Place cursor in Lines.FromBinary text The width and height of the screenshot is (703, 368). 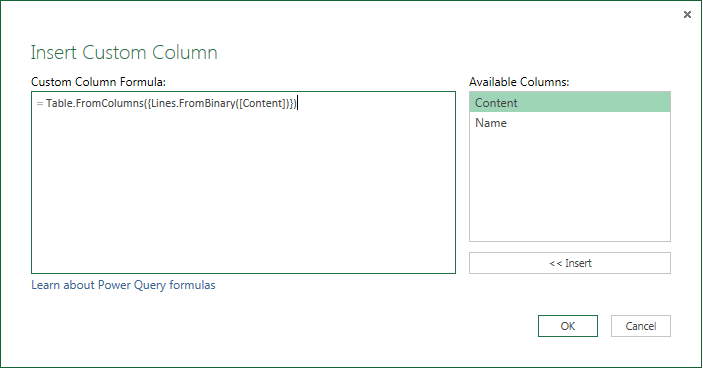click(x=193, y=104)
